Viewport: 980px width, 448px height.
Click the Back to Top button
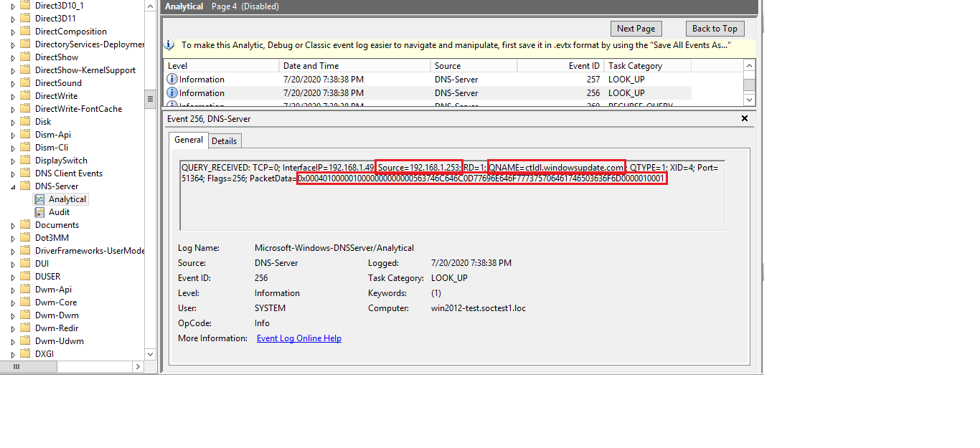pyautogui.click(x=715, y=28)
